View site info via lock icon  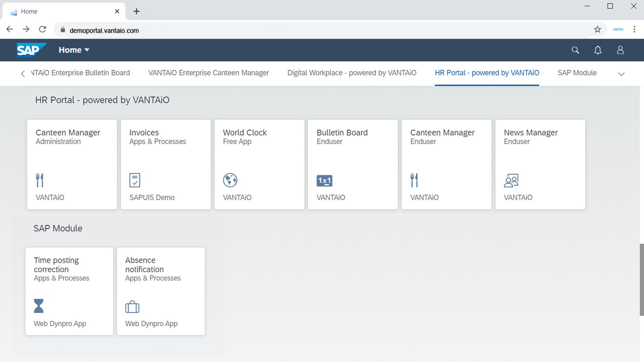pyautogui.click(x=63, y=30)
